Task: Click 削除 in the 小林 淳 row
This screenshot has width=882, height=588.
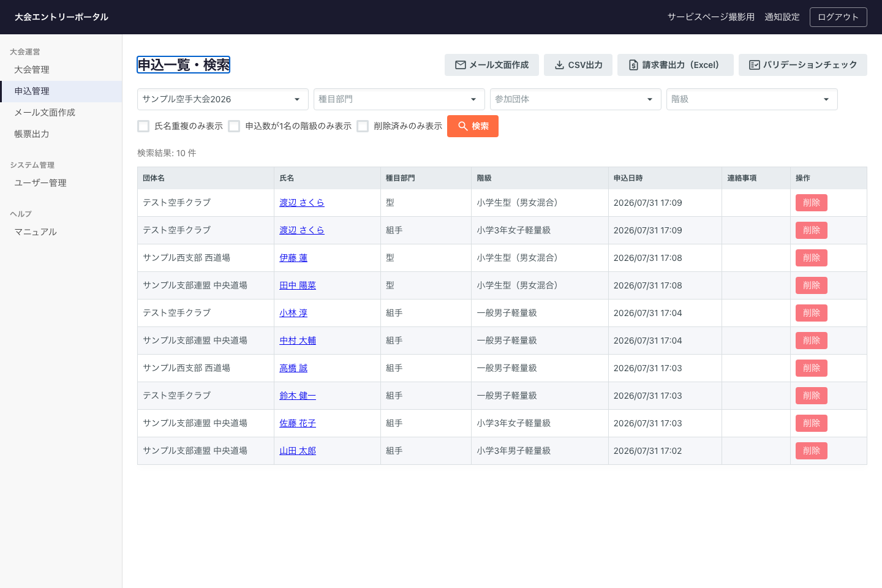Action: pos(812,313)
